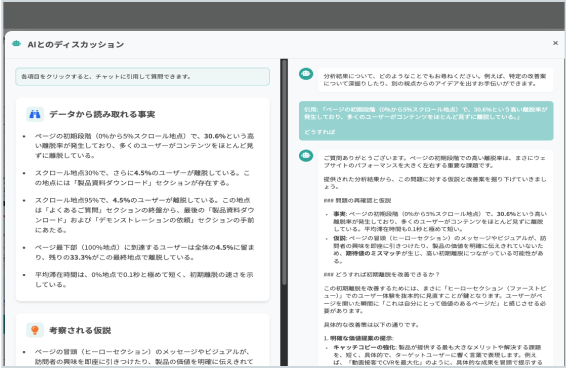Click the bot avatar of the first chat message
This screenshot has width=566, height=368.
(306, 74)
